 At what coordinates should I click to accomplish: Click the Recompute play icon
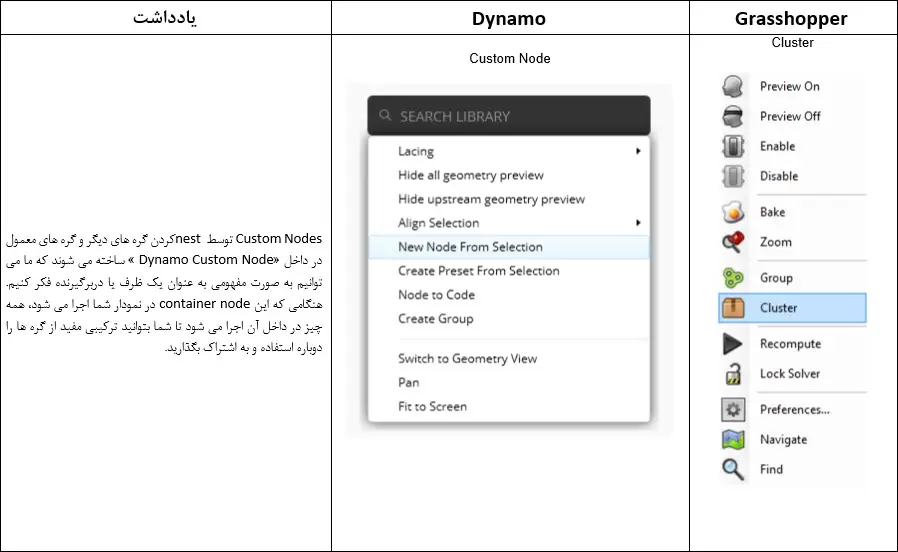pos(733,344)
